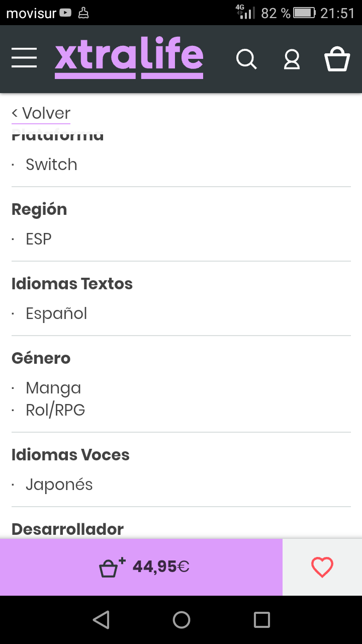This screenshot has width=362, height=644.
Task: Choose the Rol/RPG genre entry
Action: (x=55, y=411)
